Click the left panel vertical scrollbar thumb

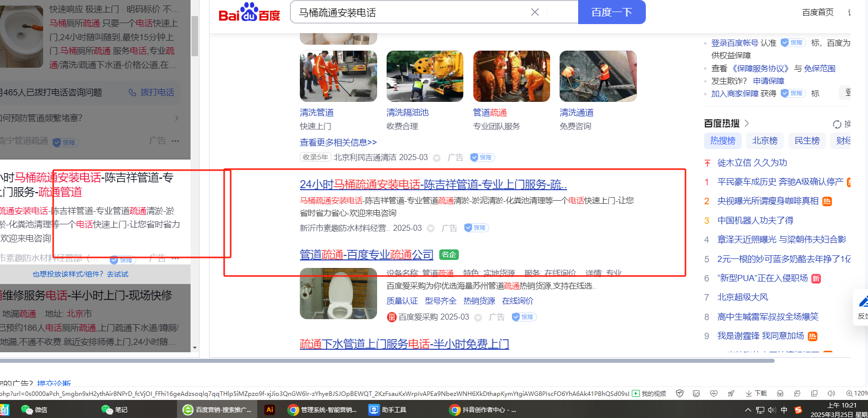point(195,36)
